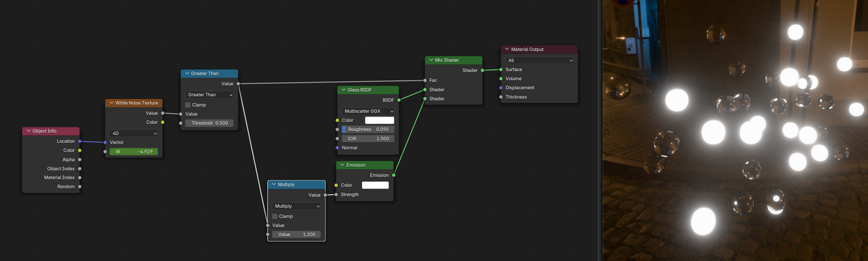
Task: Collapse the Object Info node
Action: tap(28, 131)
